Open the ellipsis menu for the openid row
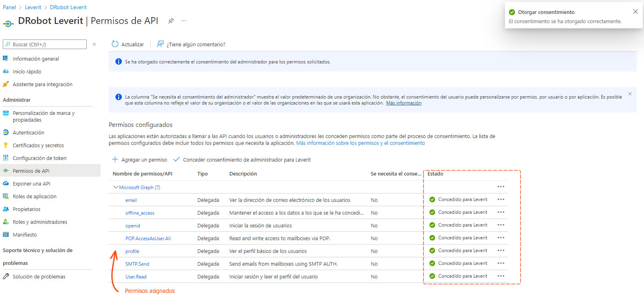The width and height of the screenshot is (644, 296). 501,225
